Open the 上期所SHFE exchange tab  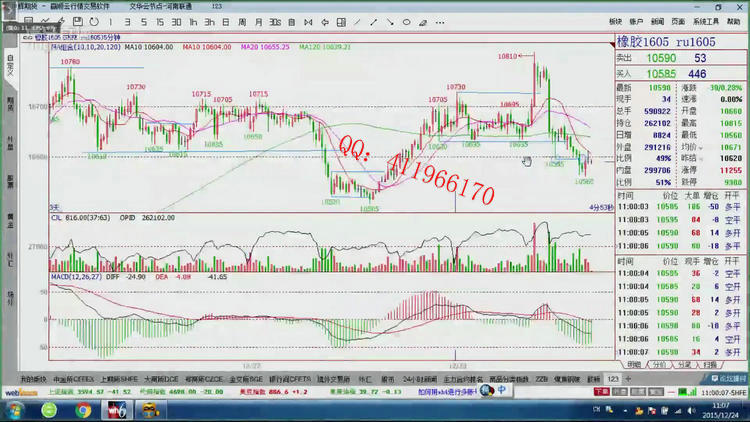pos(119,379)
